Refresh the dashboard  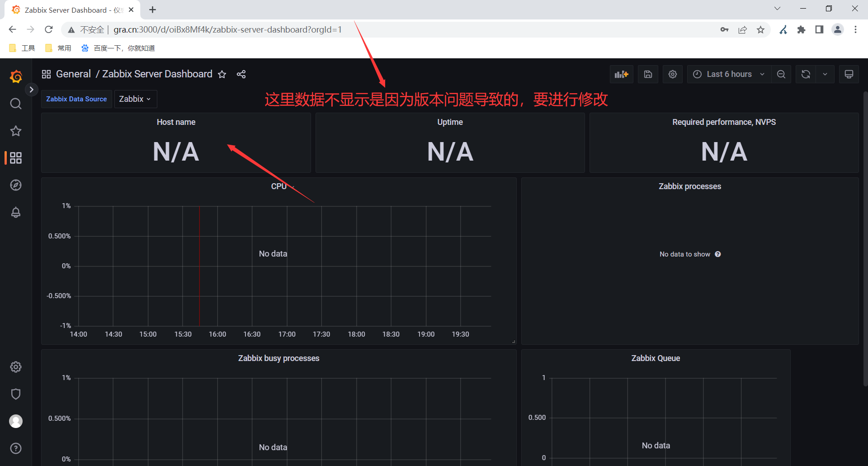pyautogui.click(x=806, y=74)
